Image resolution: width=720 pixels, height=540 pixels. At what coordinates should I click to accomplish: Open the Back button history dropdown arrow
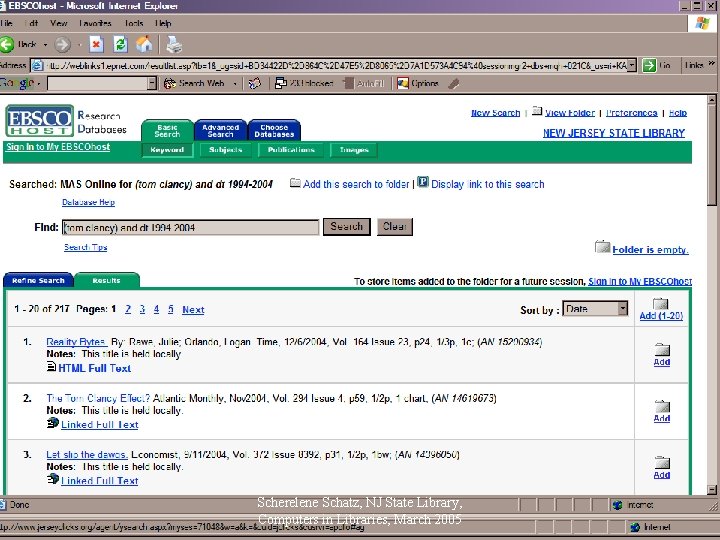click(45, 45)
